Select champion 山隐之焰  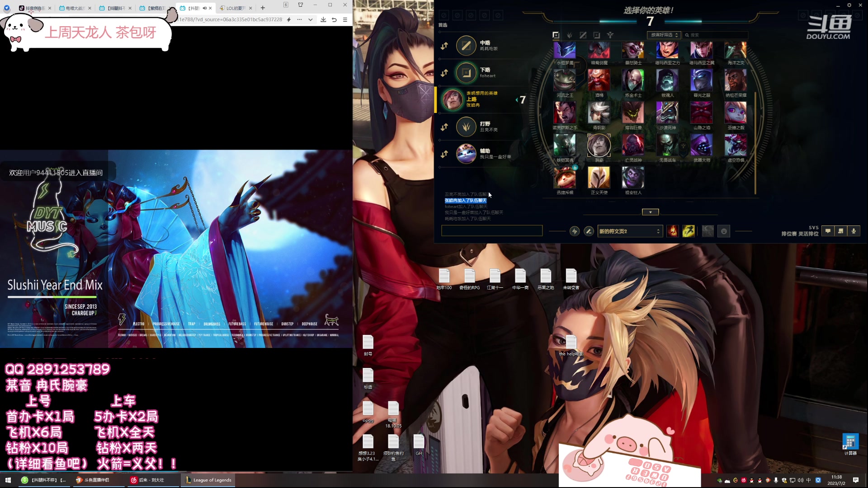point(702,113)
